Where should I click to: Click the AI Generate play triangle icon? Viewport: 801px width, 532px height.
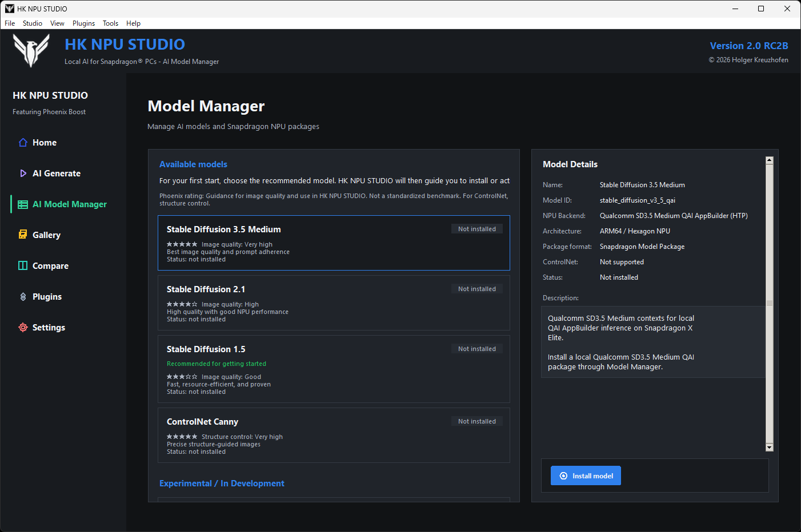[23, 174]
